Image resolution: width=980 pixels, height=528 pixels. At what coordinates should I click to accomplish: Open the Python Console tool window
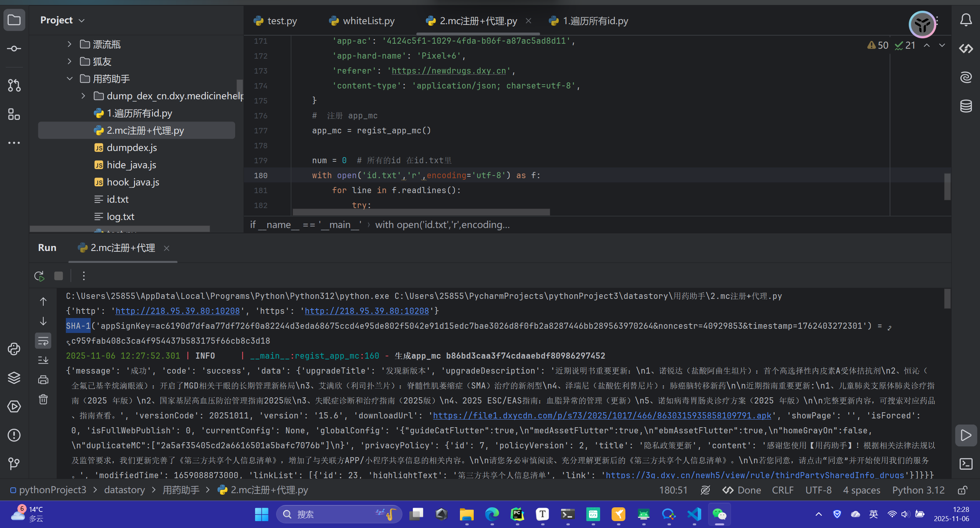[14, 349]
